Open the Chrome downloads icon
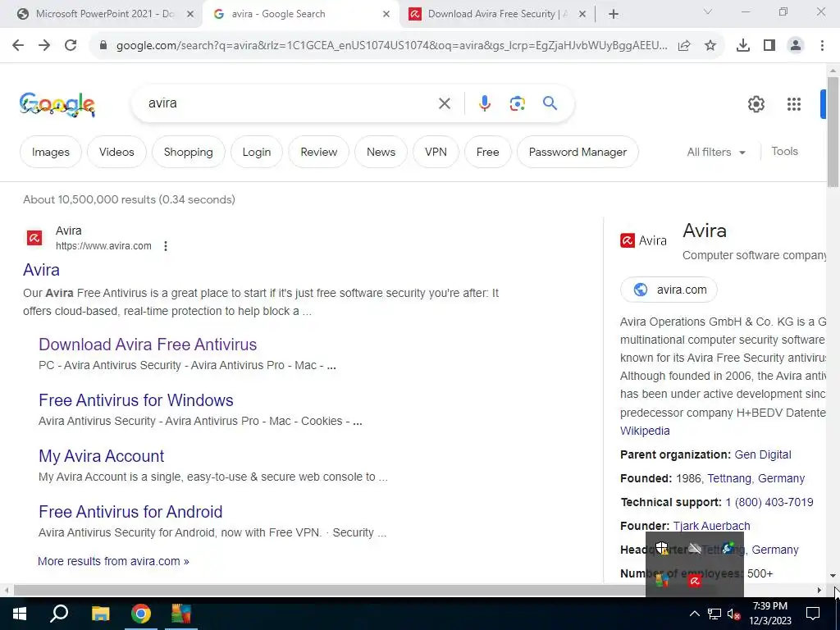 tap(743, 46)
